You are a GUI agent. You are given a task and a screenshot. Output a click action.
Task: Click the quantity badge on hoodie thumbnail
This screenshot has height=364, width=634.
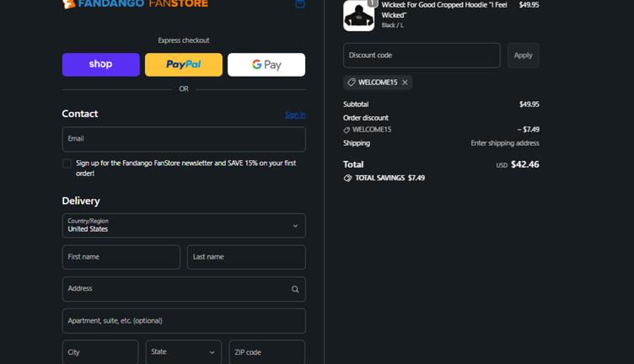pos(373,3)
